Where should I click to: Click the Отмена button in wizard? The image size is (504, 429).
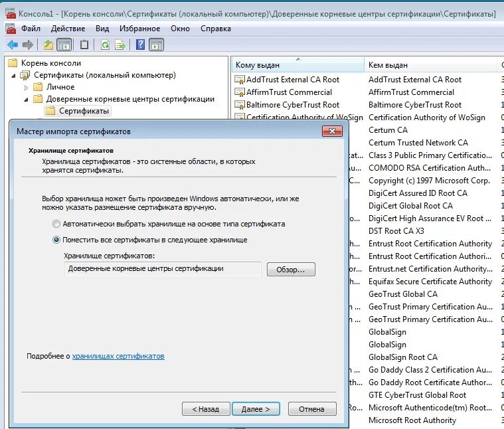312,409
